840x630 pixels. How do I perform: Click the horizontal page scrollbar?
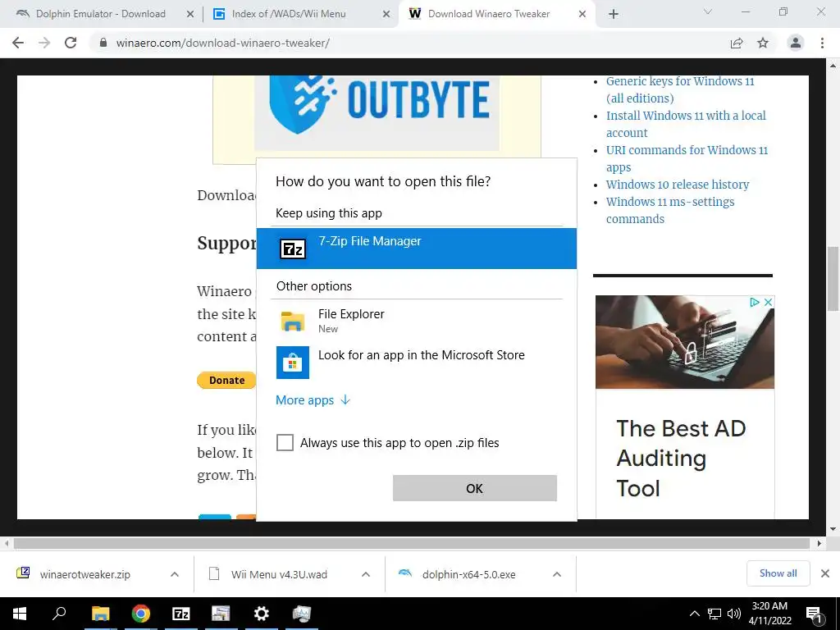(x=412, y=543)
